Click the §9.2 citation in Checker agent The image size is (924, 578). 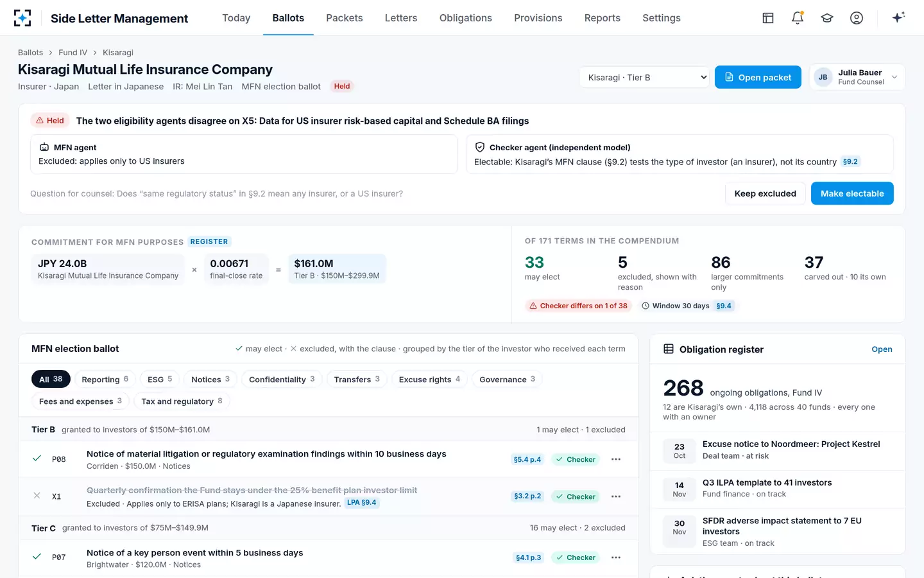(x=850, y=162)
